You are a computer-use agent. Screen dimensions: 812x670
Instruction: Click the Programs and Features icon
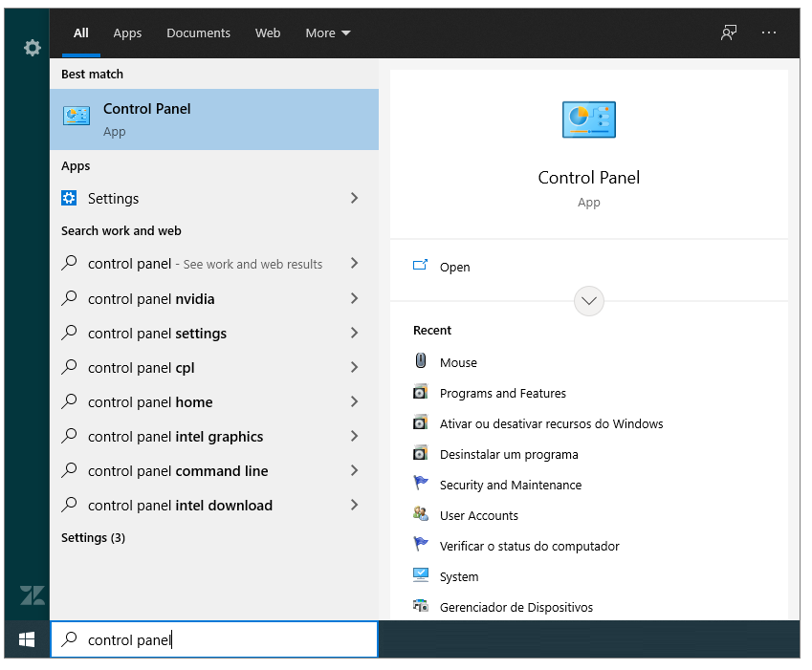coord(421,392)
